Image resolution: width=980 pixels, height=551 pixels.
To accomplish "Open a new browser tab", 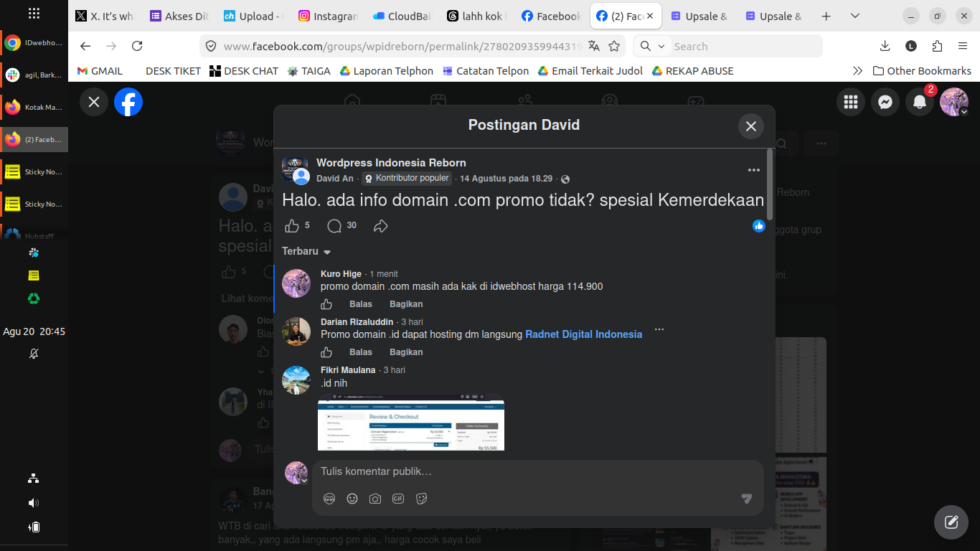I will (x=826, y=16).
